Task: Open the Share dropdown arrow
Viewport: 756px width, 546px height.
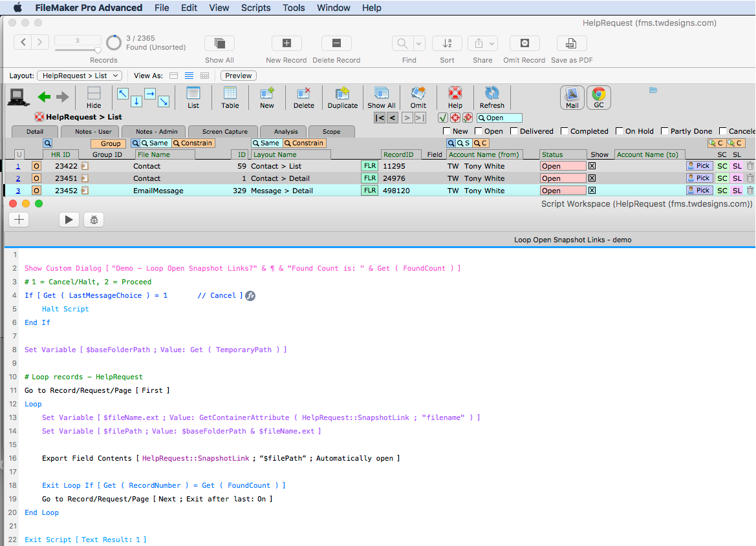Action: (491, 43)
